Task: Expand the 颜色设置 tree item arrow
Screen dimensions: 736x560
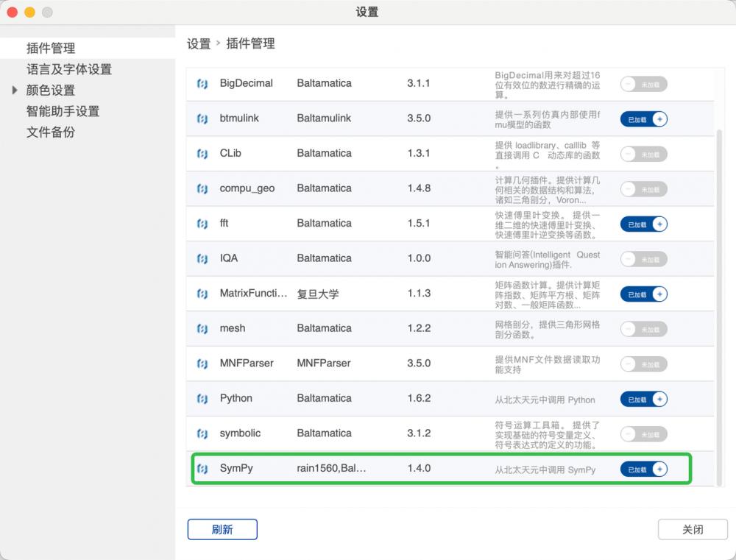Action: [15, 91]
